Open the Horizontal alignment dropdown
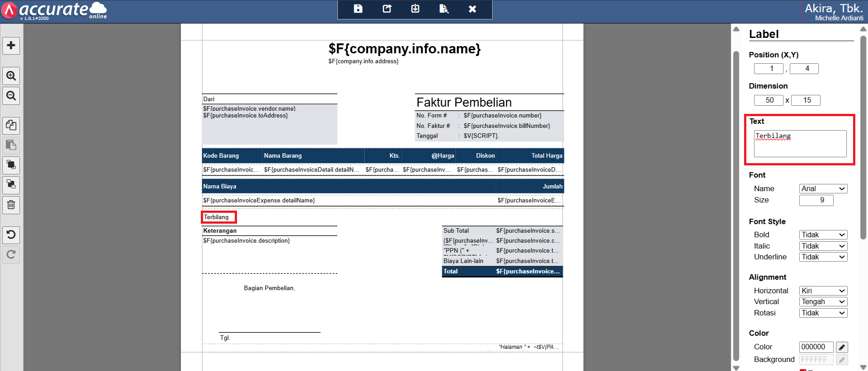This screenshot has height=371, width=868. [x=823, y=291]
